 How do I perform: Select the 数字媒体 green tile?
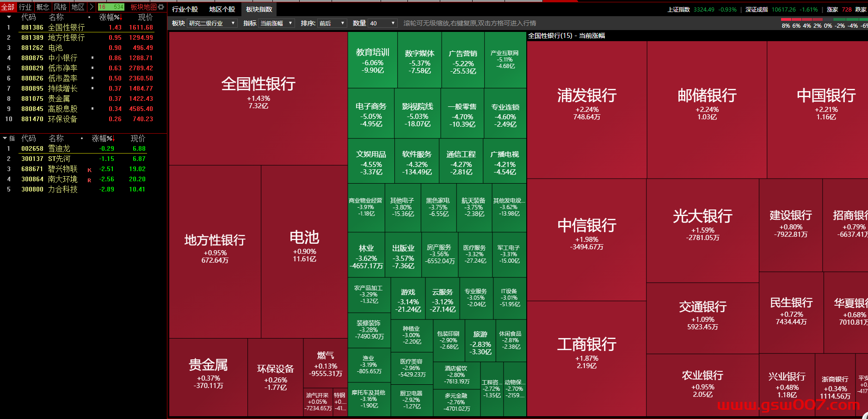pos(419,60)
